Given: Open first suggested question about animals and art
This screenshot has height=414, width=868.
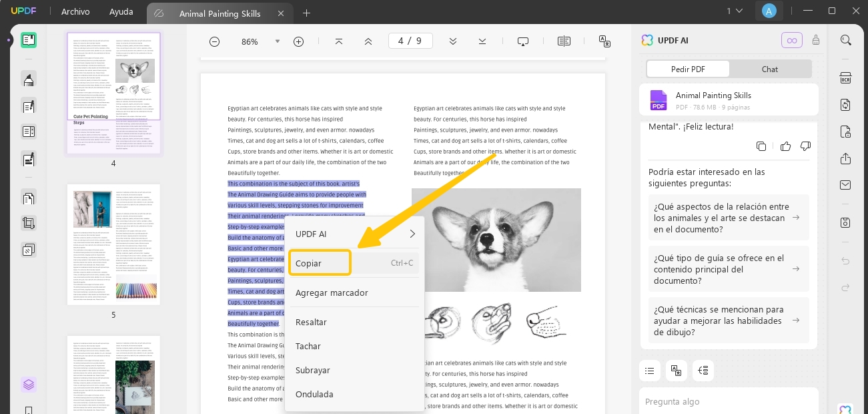Looking at the screenshot, I should (729, 218).
